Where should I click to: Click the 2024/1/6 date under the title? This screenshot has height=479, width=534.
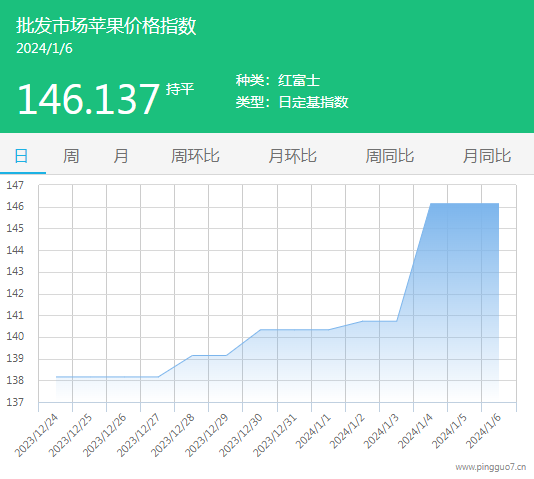(44, 49)
